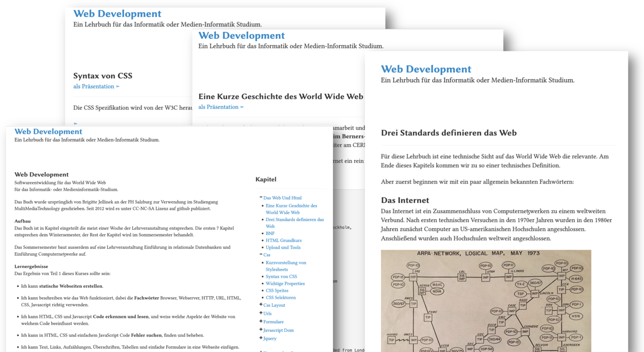
Task: Expand the "Css Layout" chapter
Action: coord(261,305)
